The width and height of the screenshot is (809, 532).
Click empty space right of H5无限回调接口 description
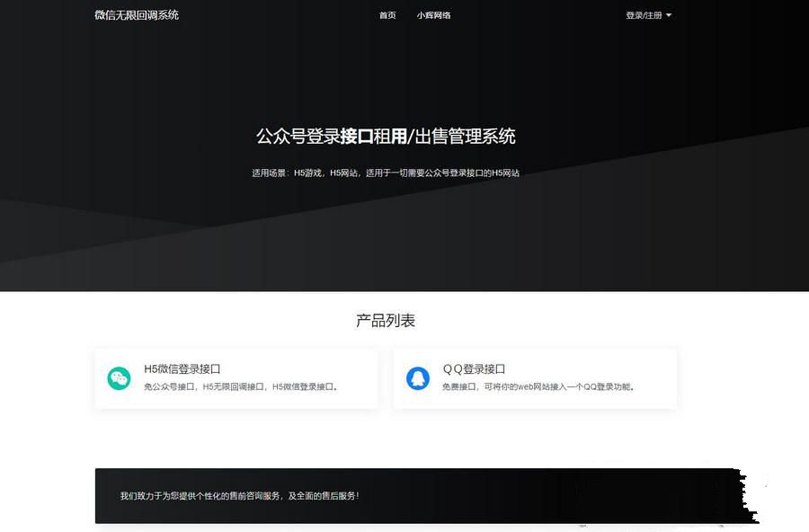(358, 387)
